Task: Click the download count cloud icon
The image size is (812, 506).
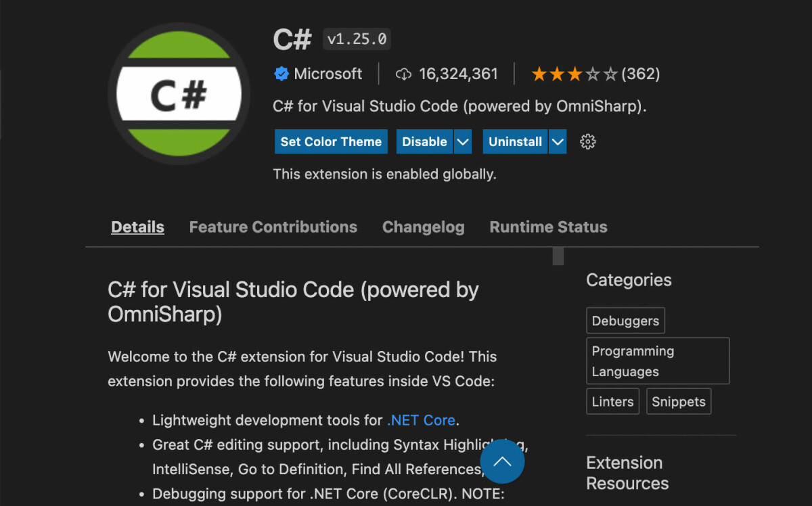Action: [x=404, y=74]
